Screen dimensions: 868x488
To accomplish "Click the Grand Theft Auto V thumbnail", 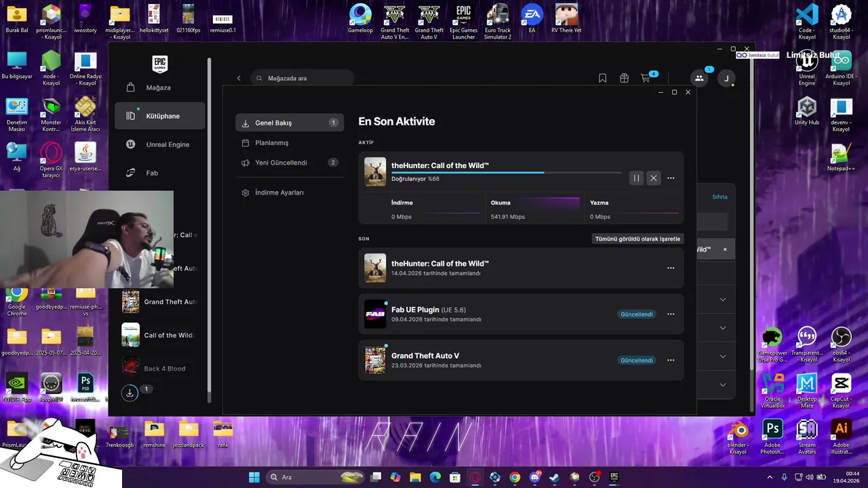I will [x=375, y=360].
